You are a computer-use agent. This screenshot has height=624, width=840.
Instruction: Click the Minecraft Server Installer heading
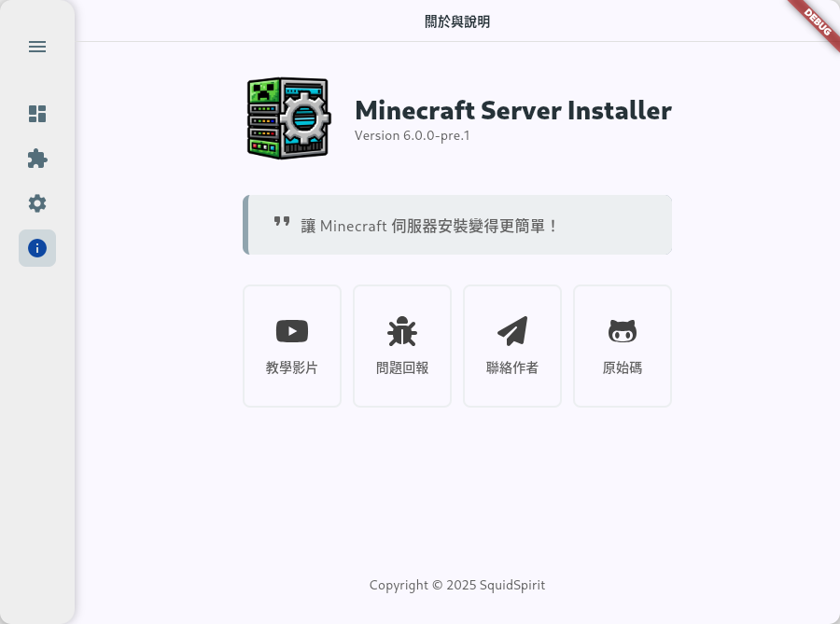point(512,110)
